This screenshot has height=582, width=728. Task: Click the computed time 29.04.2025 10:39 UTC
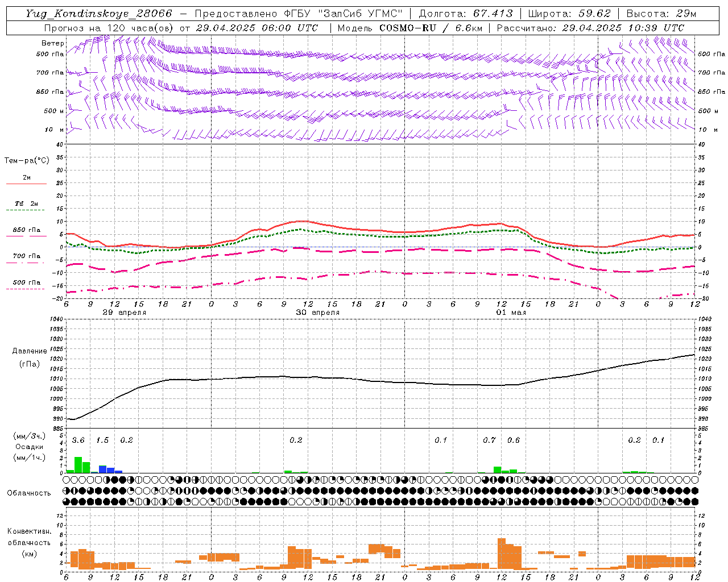623,28
